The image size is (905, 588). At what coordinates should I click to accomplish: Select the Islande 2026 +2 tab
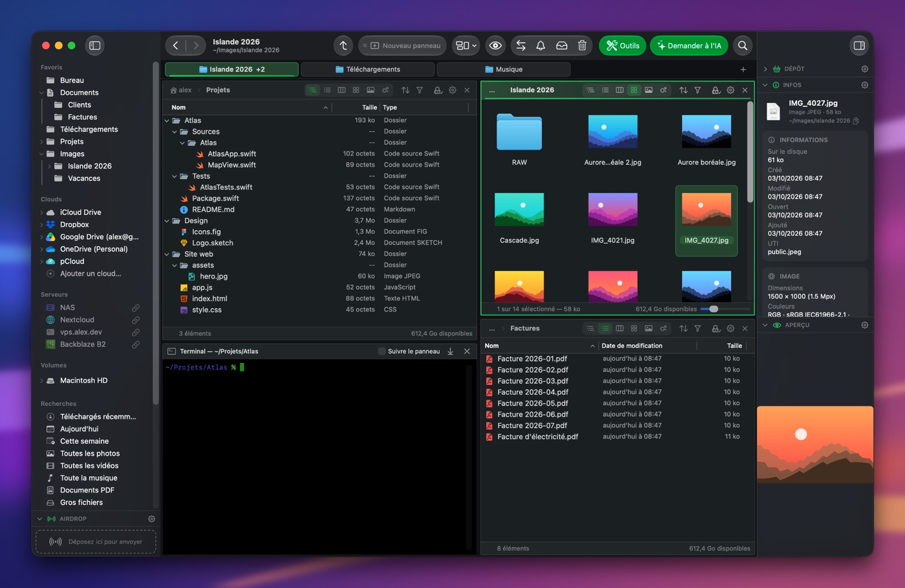coord(232,70)
